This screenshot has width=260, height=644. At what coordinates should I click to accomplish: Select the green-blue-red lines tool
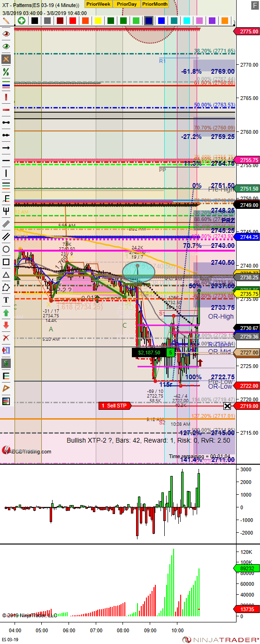pyautogui.click(x=6, y=84)
